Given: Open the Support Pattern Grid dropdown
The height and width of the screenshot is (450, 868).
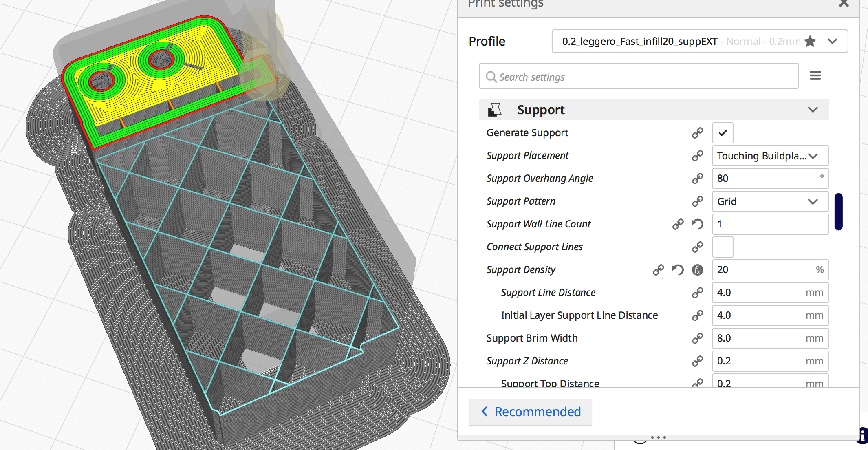Looking at the screenshot, I should [x=770, y=201].
